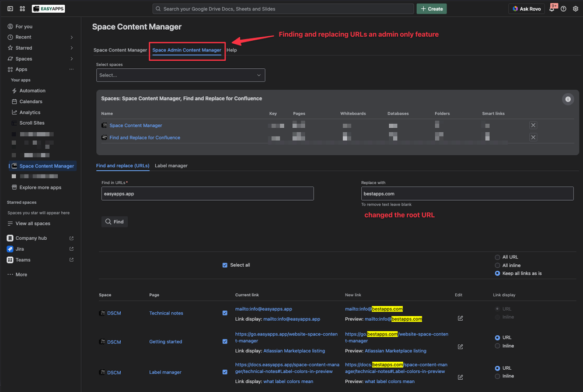The image size is (583, 392).
Task: Uncheck the Getting started row checkbox
Action: 225,341
